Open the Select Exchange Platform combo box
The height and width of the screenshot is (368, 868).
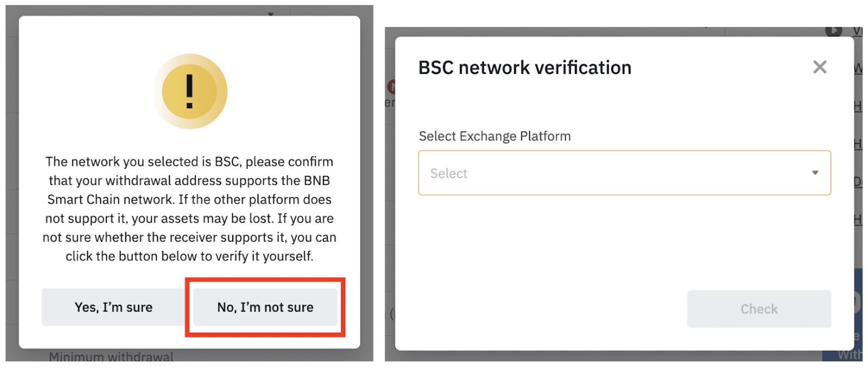click(624, 173)
